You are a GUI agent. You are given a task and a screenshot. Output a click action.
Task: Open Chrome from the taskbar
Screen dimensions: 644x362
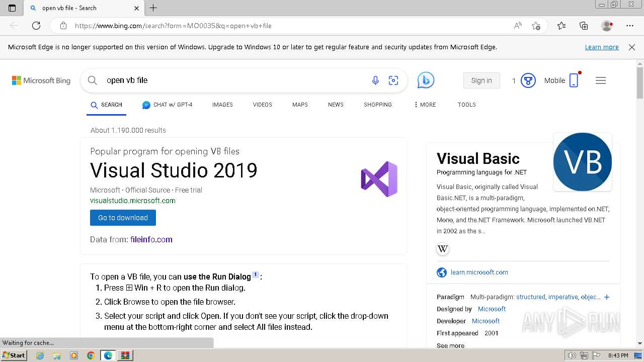coord(91,355)
